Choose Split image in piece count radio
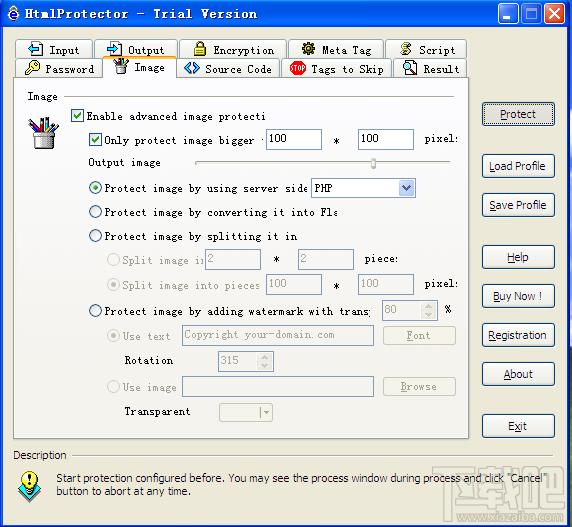Image resolution: width=572 pixels, height=527 pixels. pyautogui.click(x=113, y=260)
